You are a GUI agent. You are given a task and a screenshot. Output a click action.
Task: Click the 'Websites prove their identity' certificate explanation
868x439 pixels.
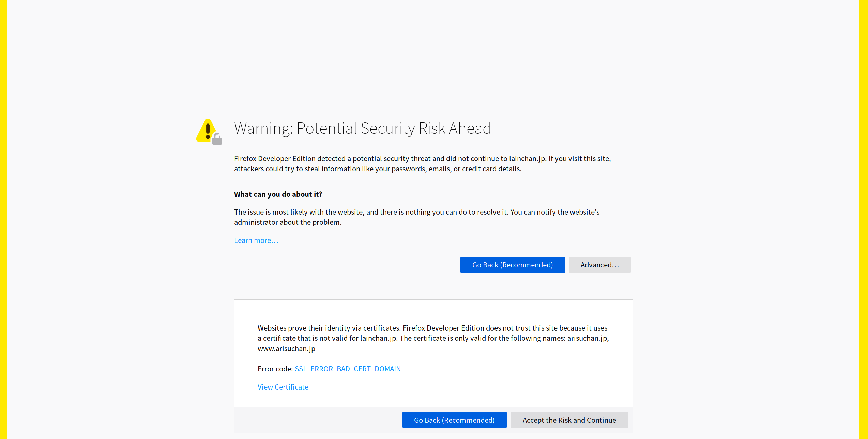pos(432,333)
